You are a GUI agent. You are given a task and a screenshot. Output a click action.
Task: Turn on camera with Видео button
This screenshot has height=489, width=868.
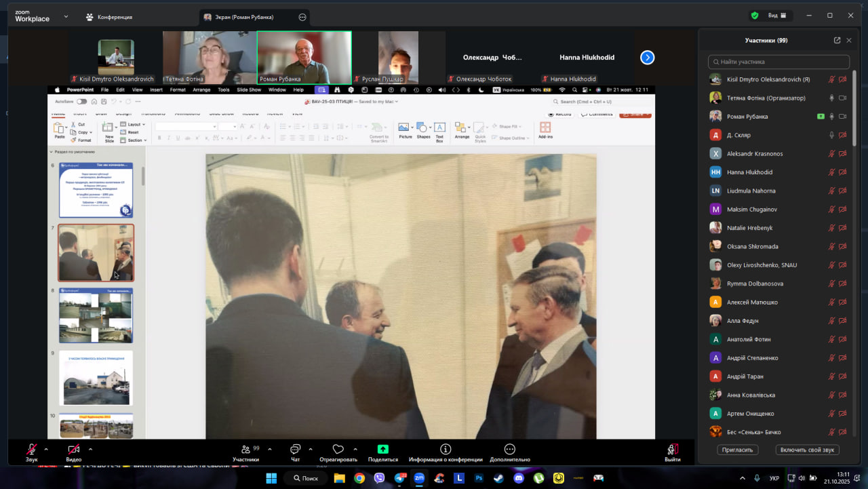(73, 450)
